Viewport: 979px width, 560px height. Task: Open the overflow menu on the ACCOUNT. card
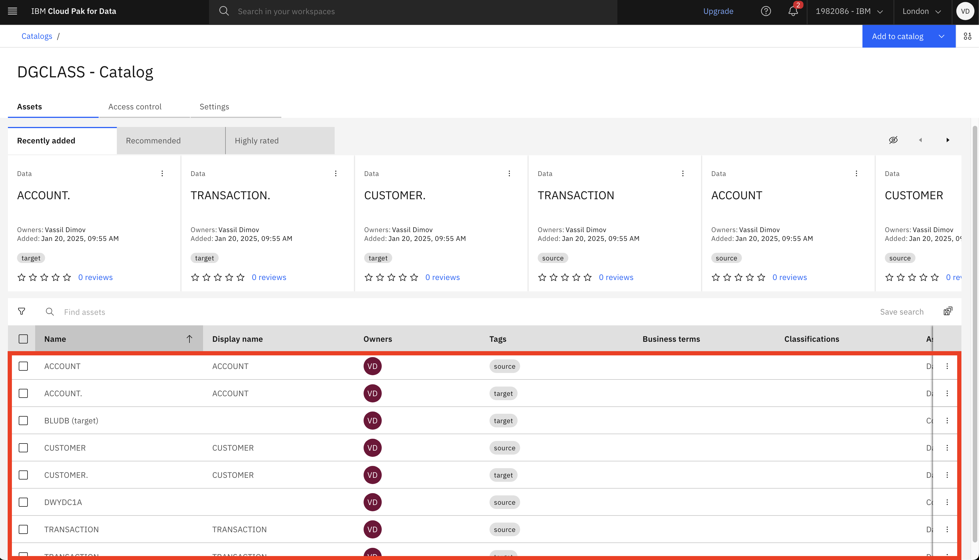(162, 173)
